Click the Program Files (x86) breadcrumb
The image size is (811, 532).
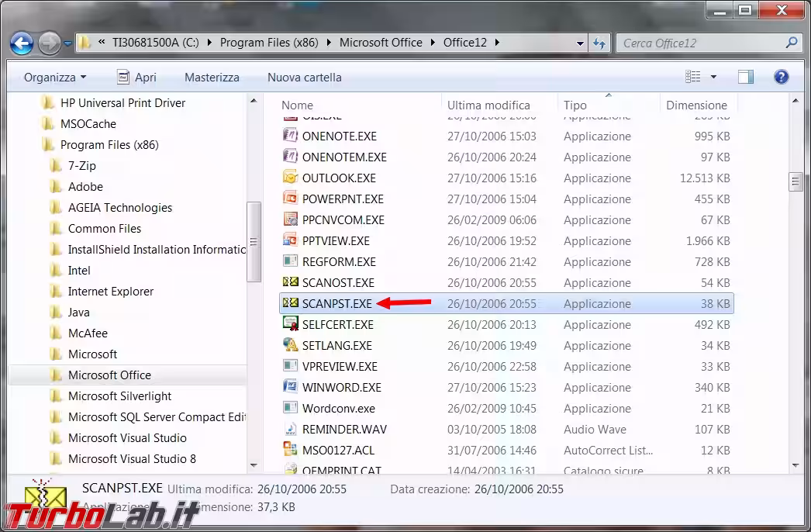point(268,43)
